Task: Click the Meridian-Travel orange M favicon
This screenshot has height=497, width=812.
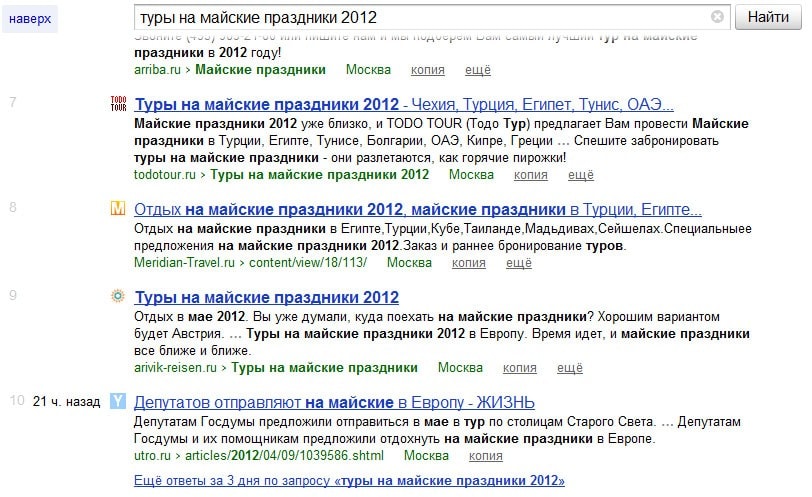Action: point(118,208)
